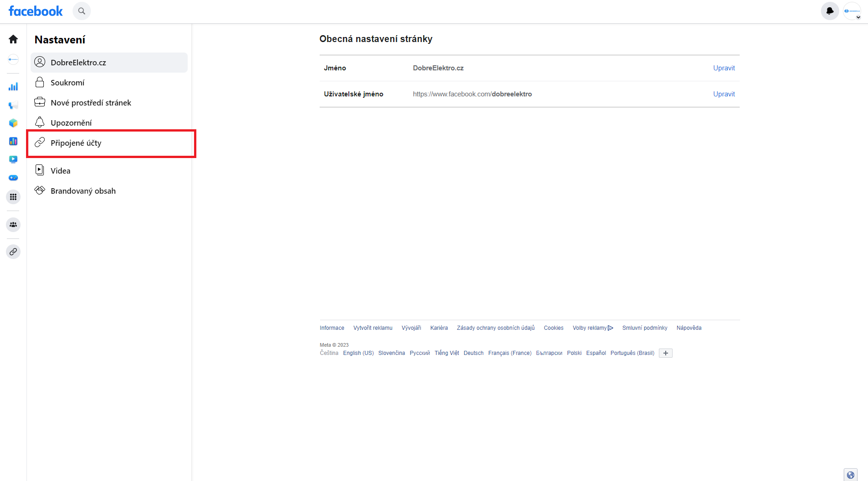The image size is (868, 481).
Task: Open the Kariéra footer link
Action: pyautogui.click(x=439, y=328)
